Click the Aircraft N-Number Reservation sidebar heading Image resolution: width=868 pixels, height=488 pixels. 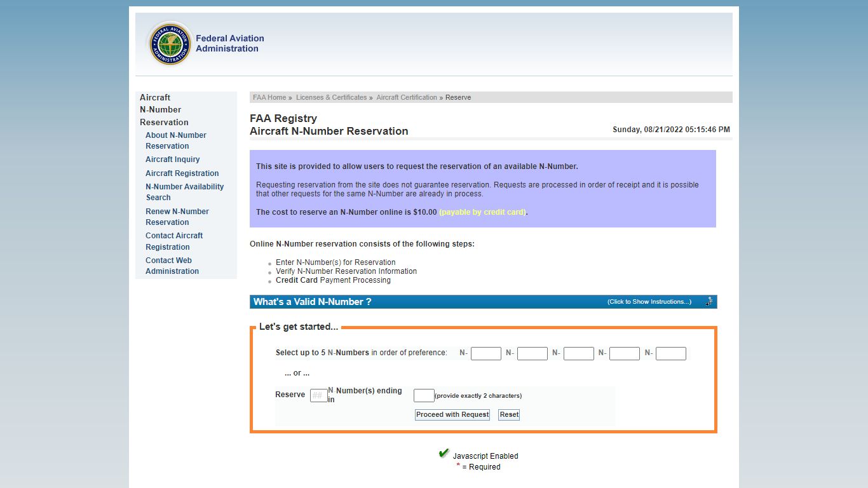point(164,110)
